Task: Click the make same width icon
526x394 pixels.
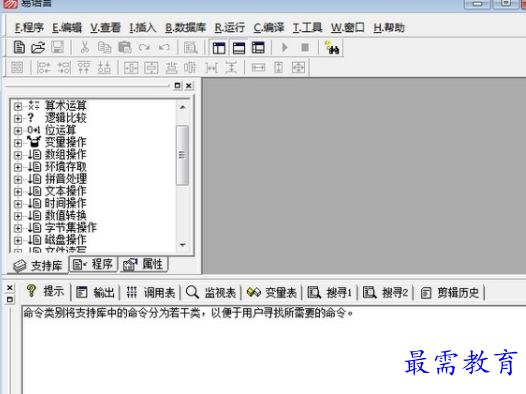Action: click(x=258, y=68)
